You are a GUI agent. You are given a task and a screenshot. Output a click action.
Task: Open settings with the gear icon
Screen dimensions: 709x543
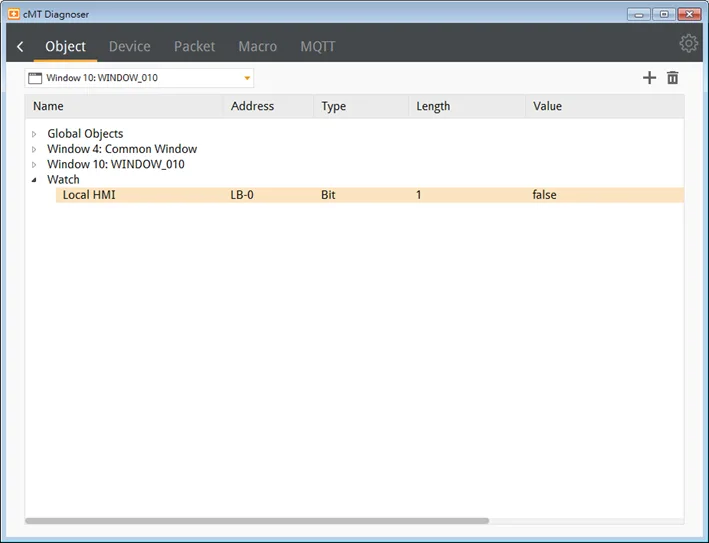tap(688, 43)
